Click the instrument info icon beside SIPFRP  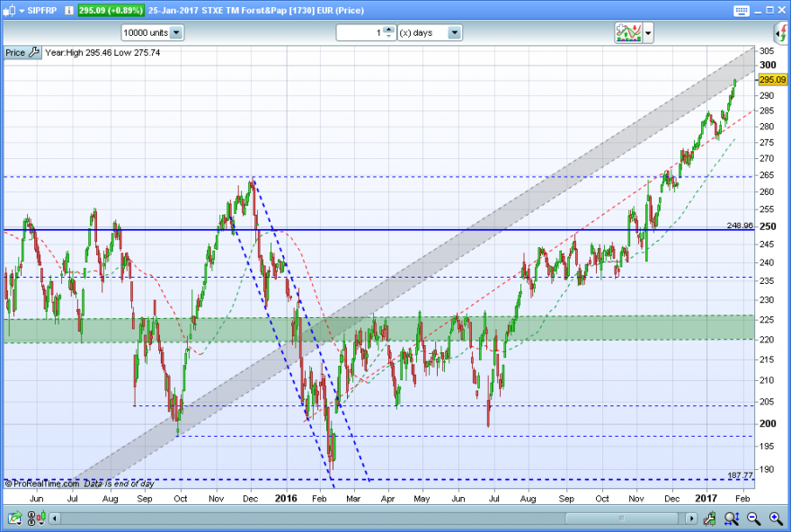pyautogui.click(x=69, y=10)
